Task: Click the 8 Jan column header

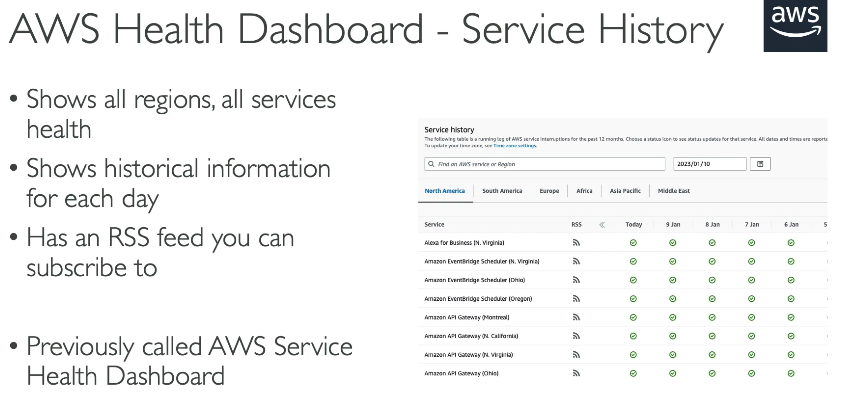Action: click(712, 225)
